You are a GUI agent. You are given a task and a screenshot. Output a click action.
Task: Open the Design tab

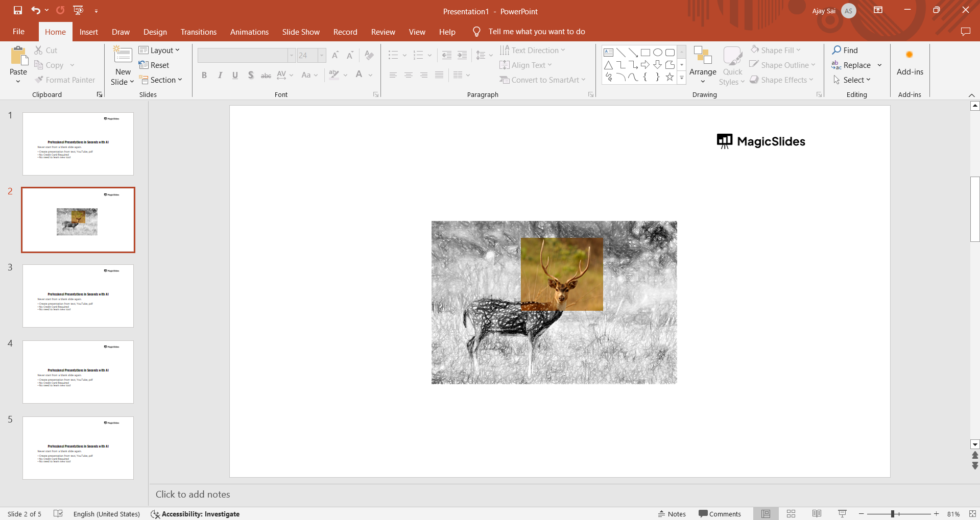[155, 32]
